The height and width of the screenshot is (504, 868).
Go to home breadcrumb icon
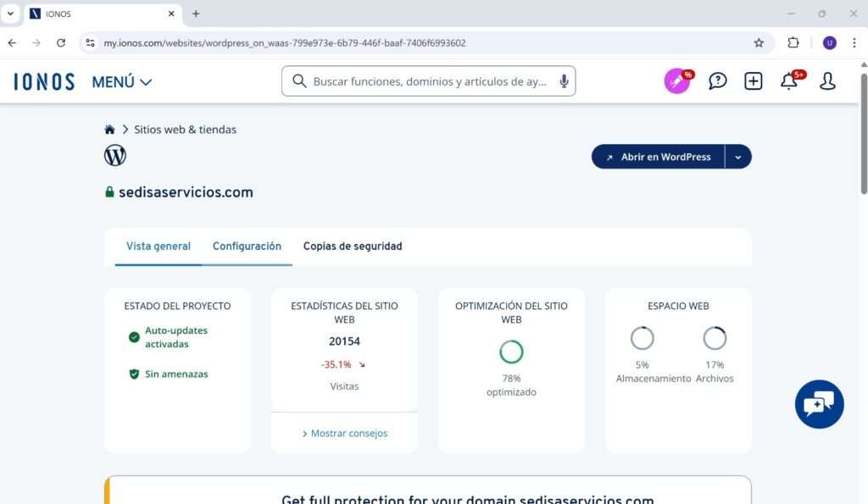tap(109, 130)
